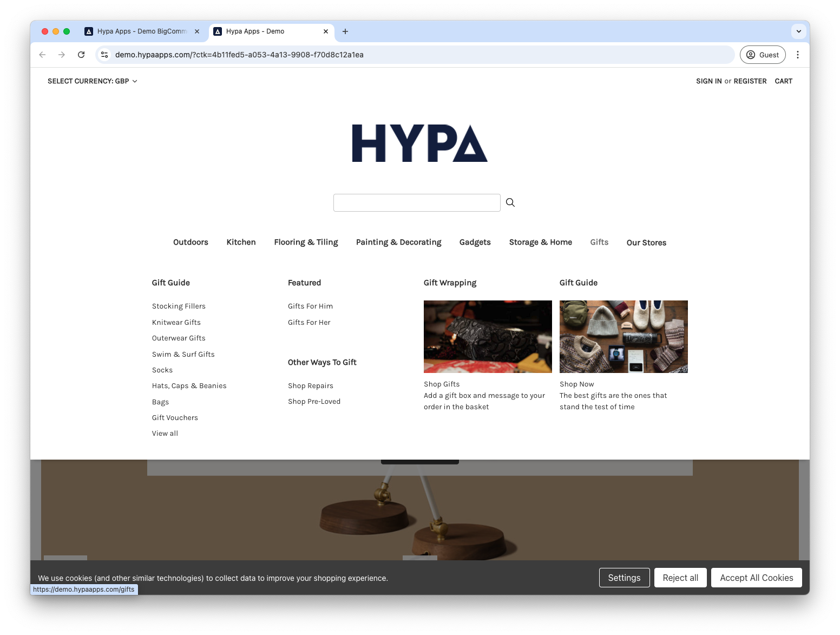Click the Gift Wrapping image thumbnail
Viewport: 840px width, 635px height.
pos(488,337)
